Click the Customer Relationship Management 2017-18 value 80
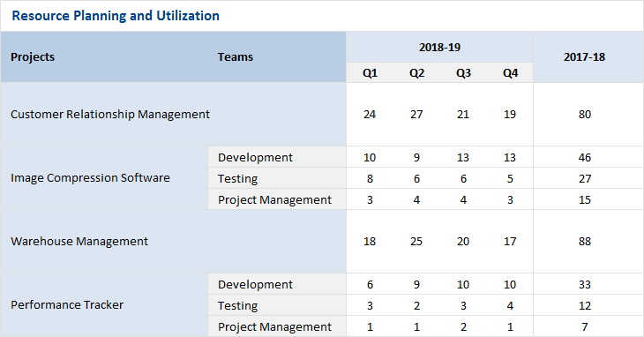The height and width of the screenshot is (337, 644). 584,114
